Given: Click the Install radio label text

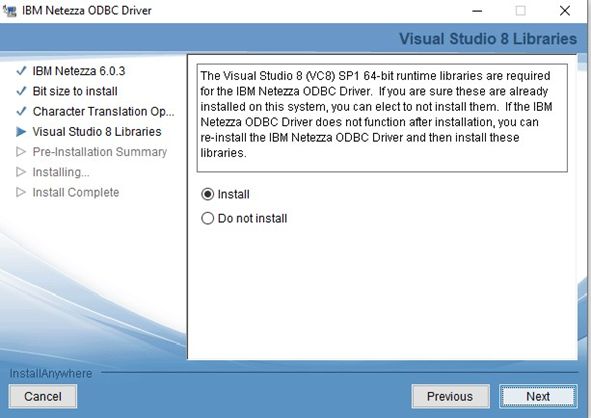Looking at the screenshot, I should (234, 194).
